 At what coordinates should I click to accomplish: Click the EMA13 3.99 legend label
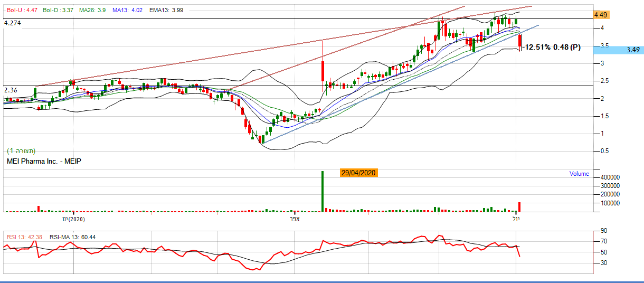click(x=166, y=10)
